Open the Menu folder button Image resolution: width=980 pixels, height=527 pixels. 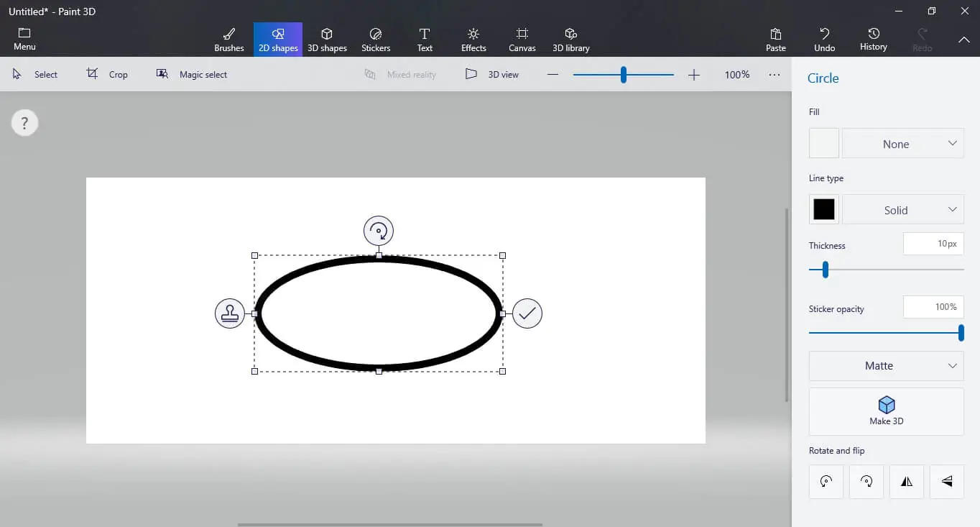click(x=24, y=40)
